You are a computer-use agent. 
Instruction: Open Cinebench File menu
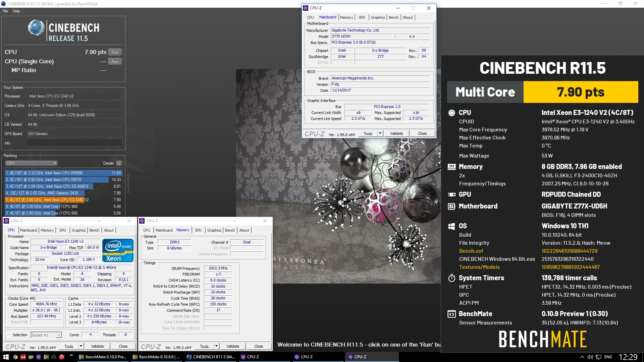5,11
